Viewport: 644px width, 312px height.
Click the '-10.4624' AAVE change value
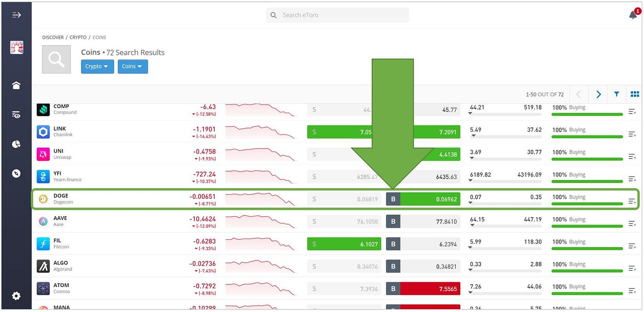[x=202, y=219]
